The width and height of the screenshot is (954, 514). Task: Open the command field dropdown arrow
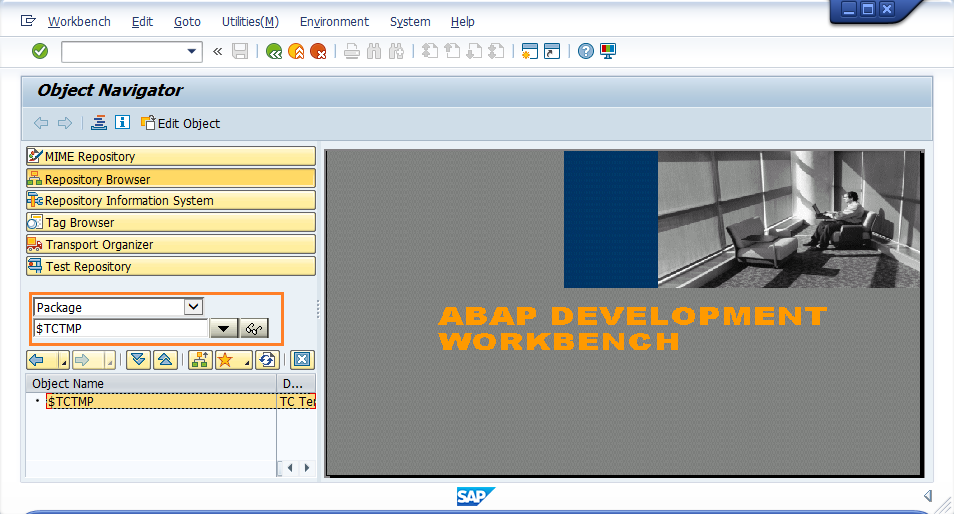(192, 52)
